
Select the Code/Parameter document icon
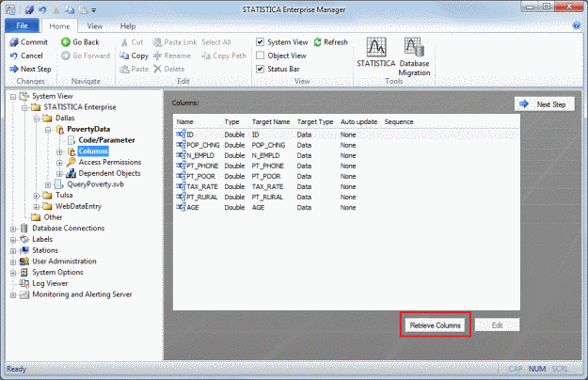[72, 140]
